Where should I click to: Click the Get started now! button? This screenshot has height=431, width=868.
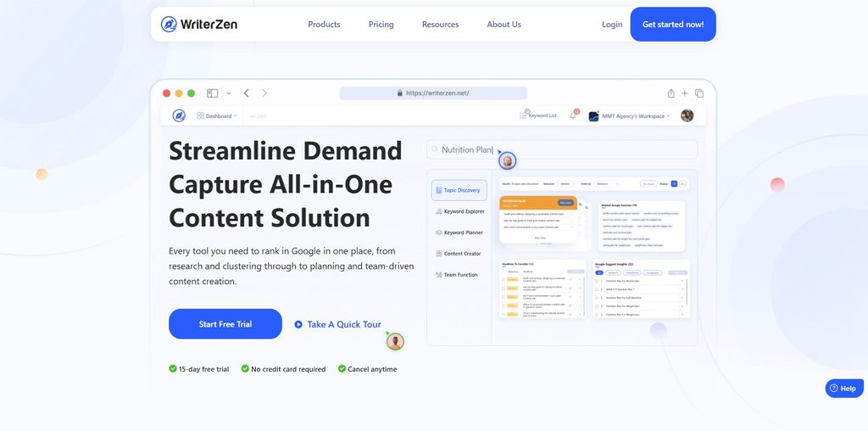pos(672,25)
